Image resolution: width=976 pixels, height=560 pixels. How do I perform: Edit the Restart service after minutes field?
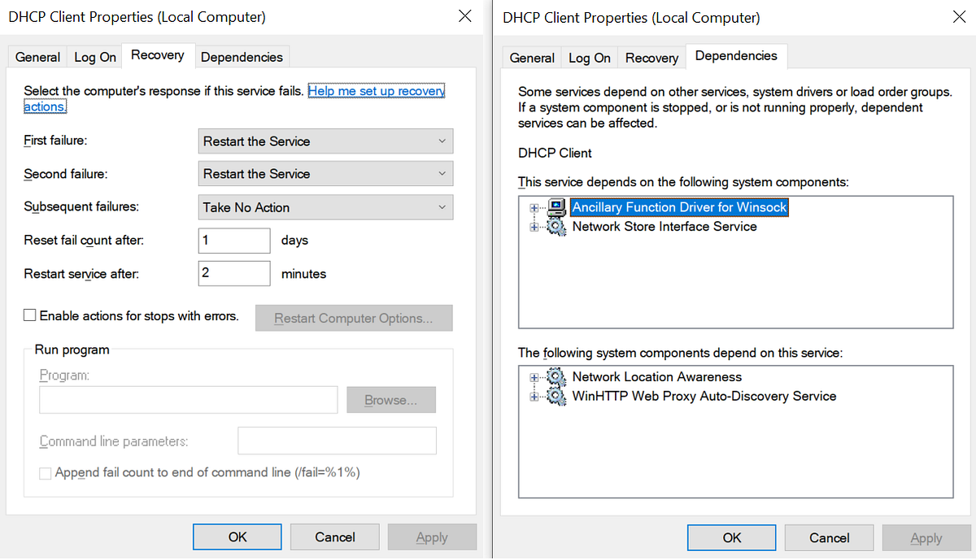click(x=233, y=274)
